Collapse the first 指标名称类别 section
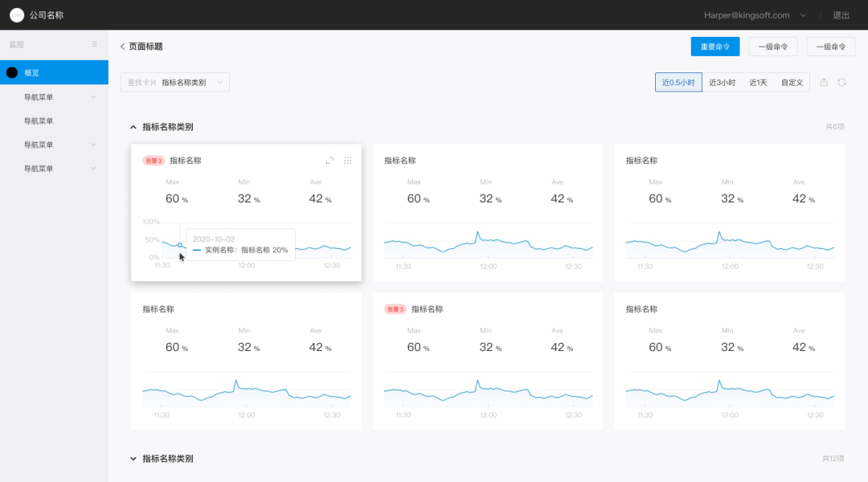The height and width of the screenshot is (482, 868). [x=133, y=127]
